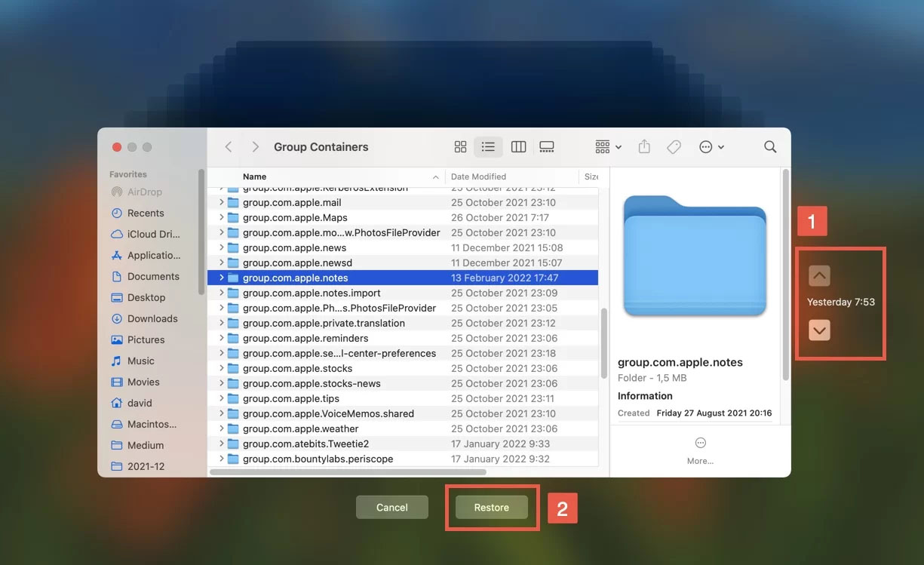
Task: Switch to gallery view
Action: (548, 147)
